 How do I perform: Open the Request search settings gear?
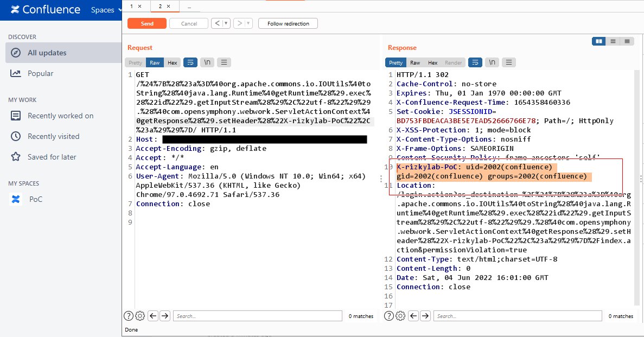(140, 316)
